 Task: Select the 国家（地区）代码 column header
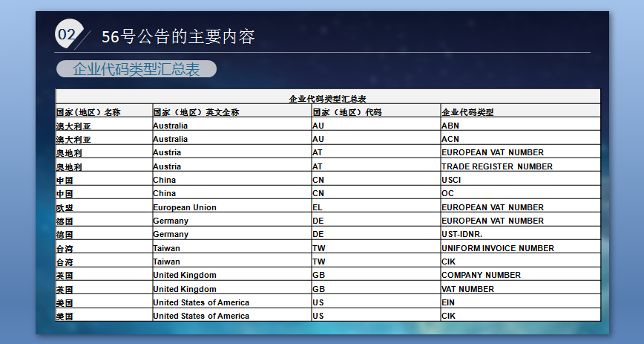pos(346,112)
